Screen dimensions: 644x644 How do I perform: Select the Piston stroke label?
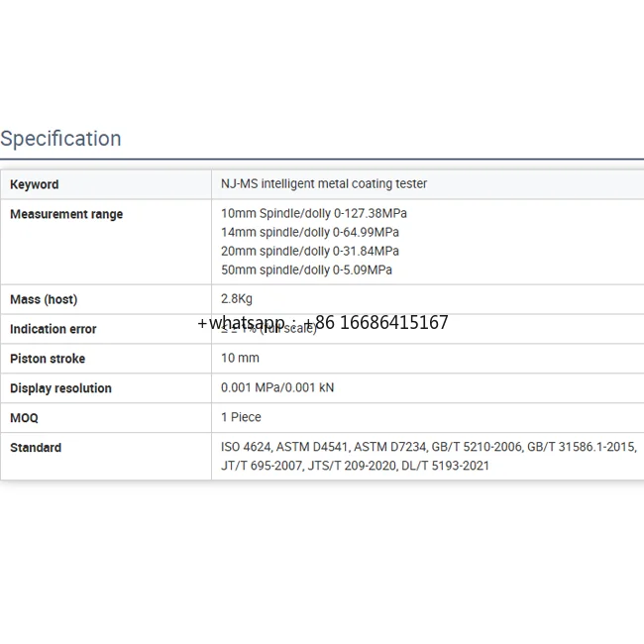[48, 359]
